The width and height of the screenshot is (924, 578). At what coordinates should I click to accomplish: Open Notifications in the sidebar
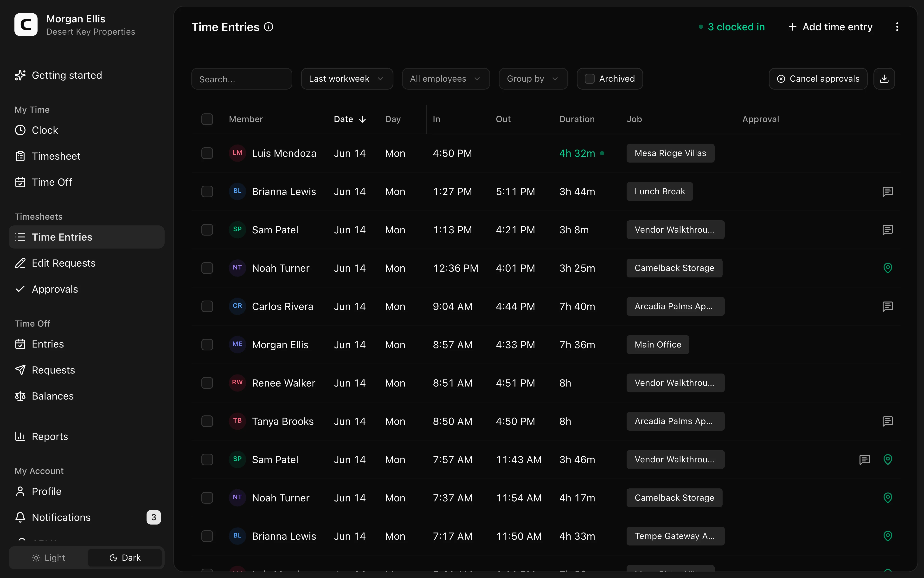click(x=86, y=517)
